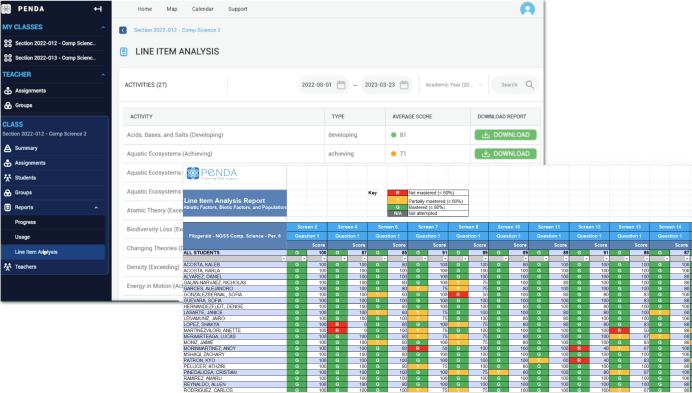Click the class Groups icon
The image size is (692, 393).
pos(8,193)
